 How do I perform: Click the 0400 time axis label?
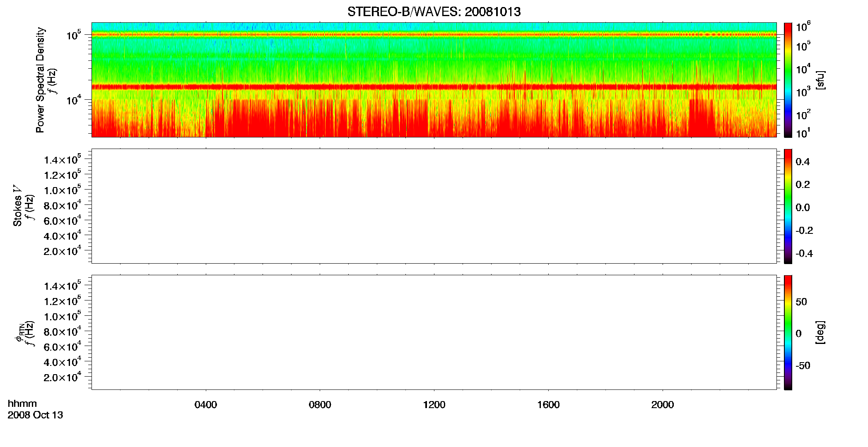tap(206, 405)
